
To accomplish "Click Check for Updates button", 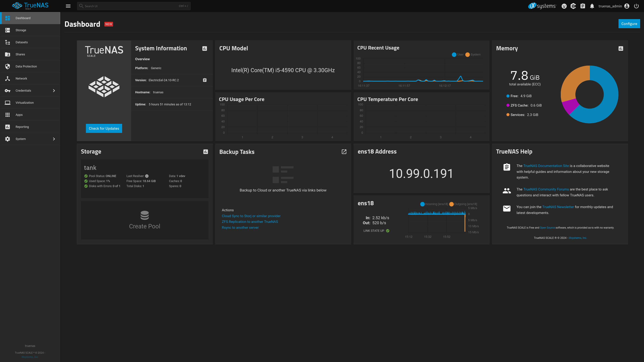I will tap(104, 128).
